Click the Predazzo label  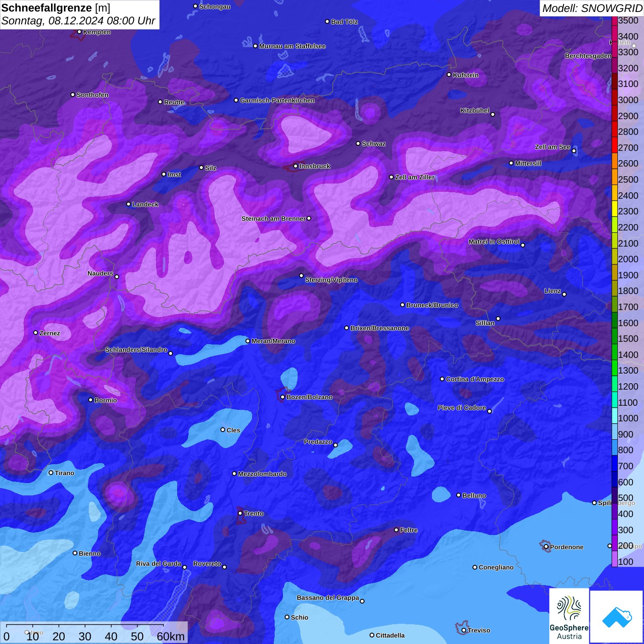tap(318, 442)
